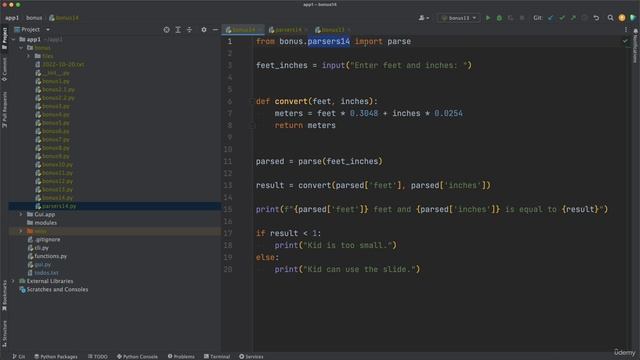Expand External Libraries node
The height and width of the screenshot is (360, 640).
(x=13, y=281)
